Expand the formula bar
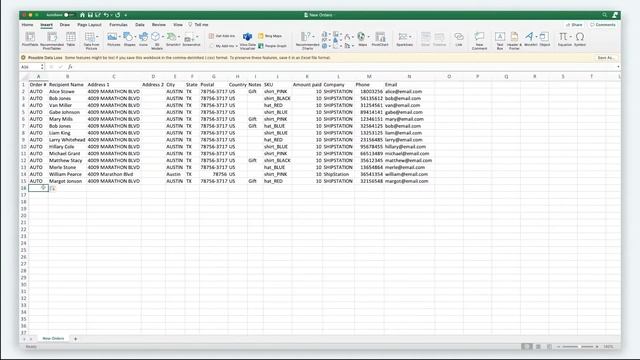 click(x=618, y=67)
